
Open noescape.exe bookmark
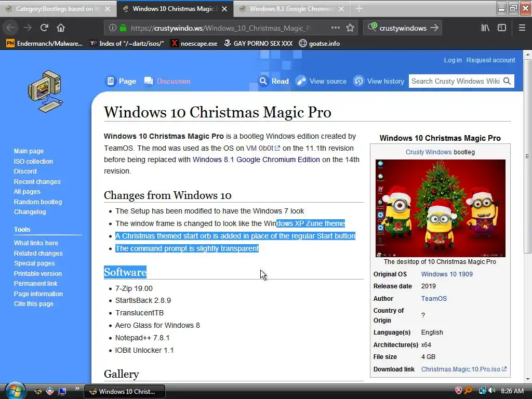[194, 44]
